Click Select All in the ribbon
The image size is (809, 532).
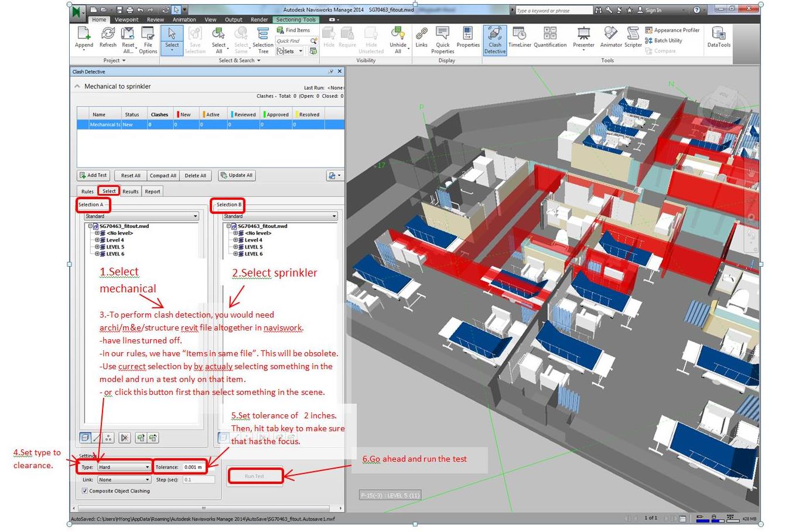tap(219, 39)
